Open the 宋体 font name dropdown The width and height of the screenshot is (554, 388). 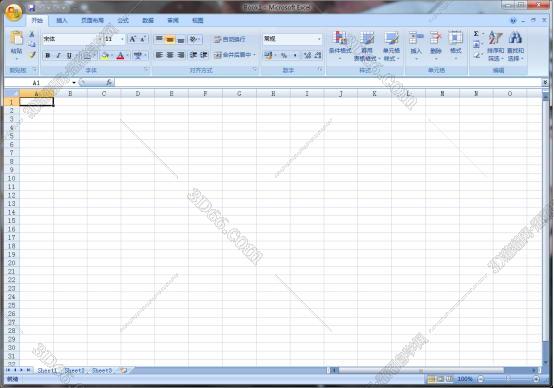[x=100, y=39]
